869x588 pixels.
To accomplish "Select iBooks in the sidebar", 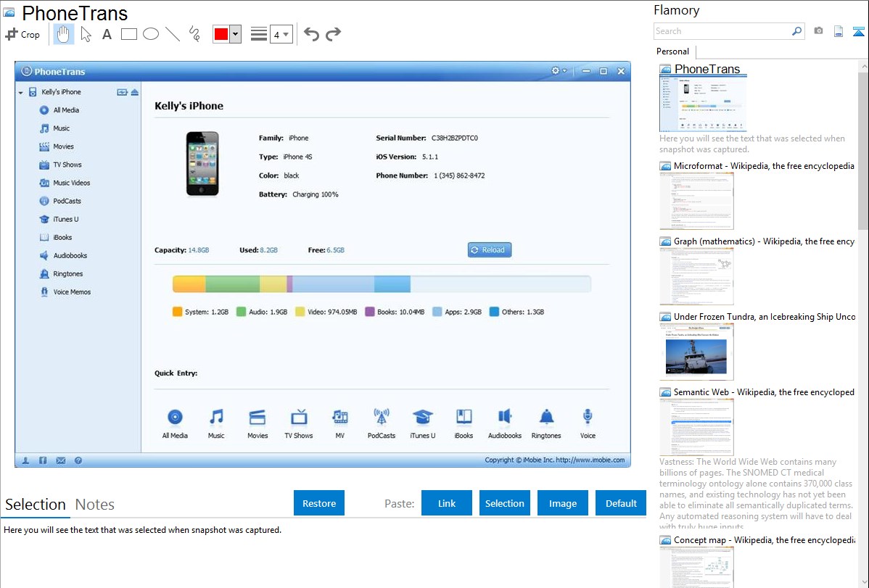I will pos(55,237).
